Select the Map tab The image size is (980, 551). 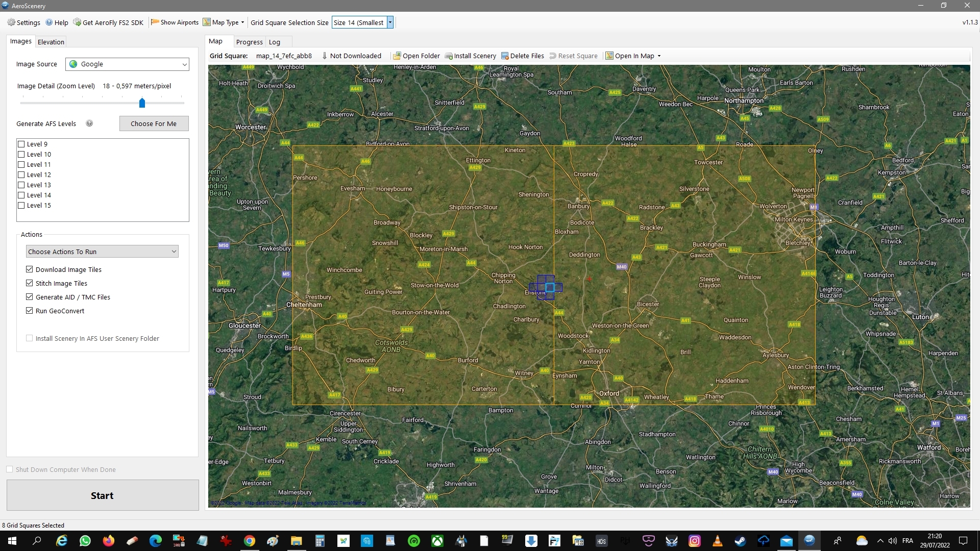point(215,41)
